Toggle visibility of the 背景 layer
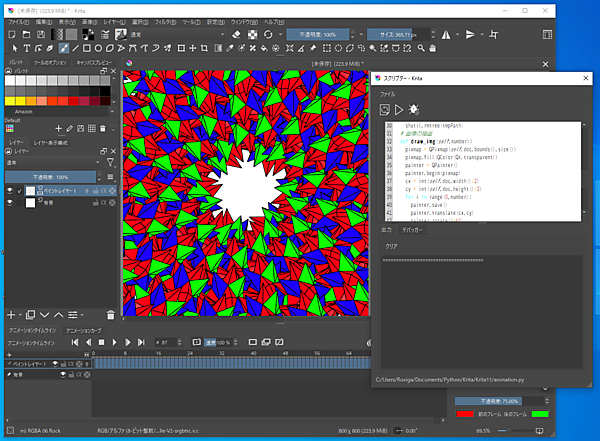The width and height of the screenshot is (600, 441). (12, 202)
